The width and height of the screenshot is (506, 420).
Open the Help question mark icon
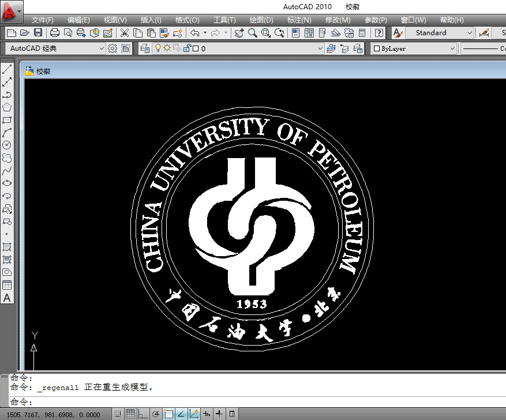[379, 33]
